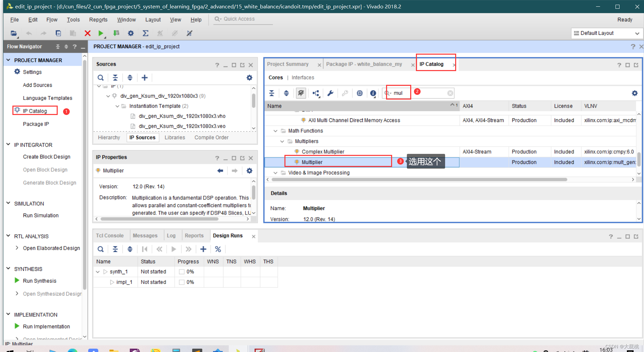Expand all in Sources panel
The width and height of the screenshot is (644, 352).
[x=130, y=78]
